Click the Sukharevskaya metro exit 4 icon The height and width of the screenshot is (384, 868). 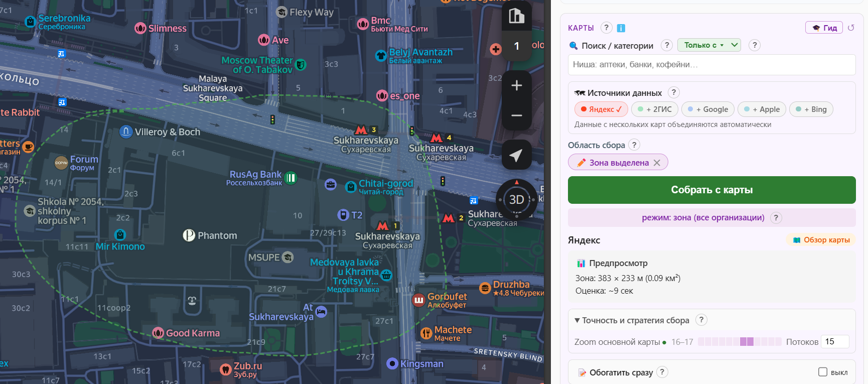pyautogui.click(x=437, y=138)
